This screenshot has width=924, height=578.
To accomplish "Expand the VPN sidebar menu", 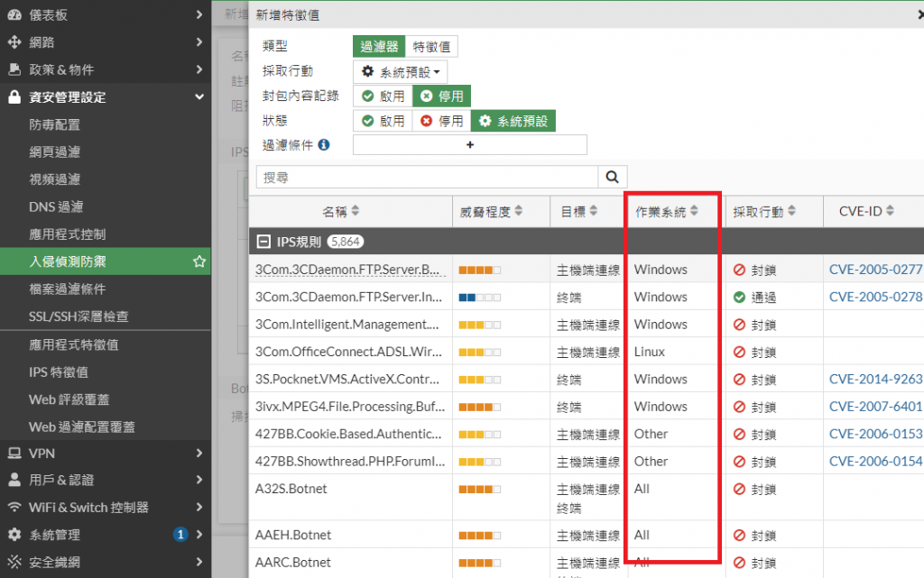I will [x=106, y=453].
